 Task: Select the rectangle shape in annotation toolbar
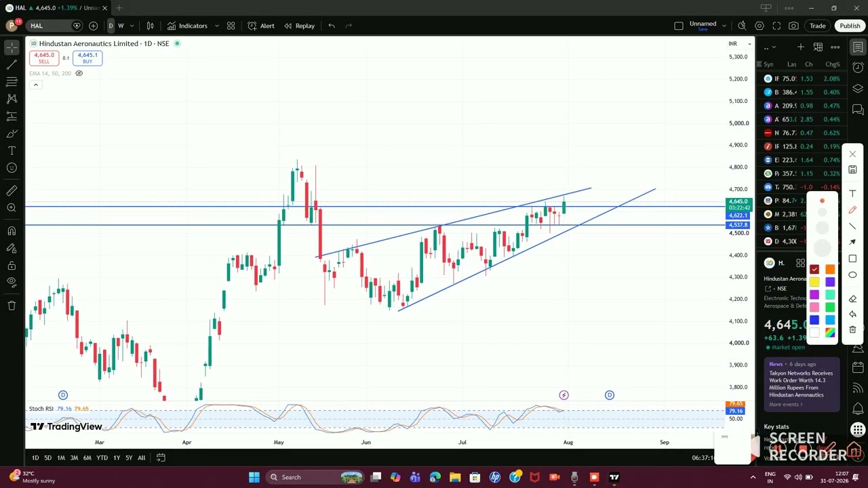[x=852, y=259]
